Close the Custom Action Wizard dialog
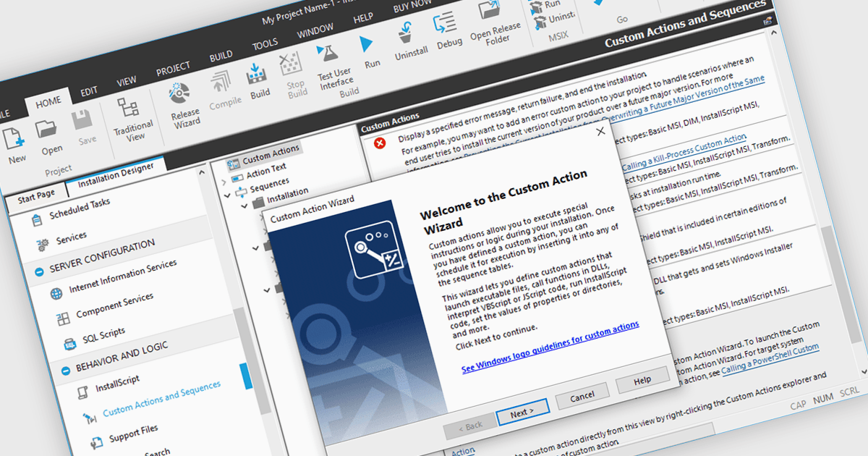 pyautogui.click(x=600, y=131)
